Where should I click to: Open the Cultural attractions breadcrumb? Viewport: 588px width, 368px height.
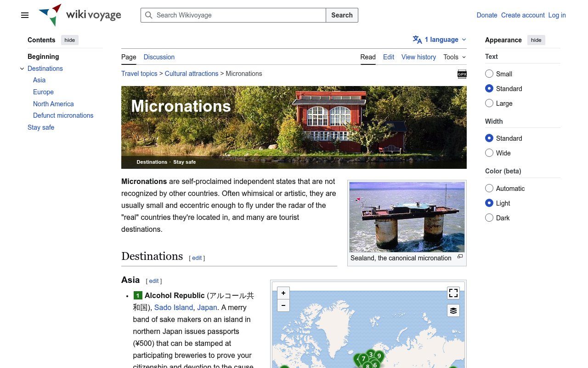(192, 74)
